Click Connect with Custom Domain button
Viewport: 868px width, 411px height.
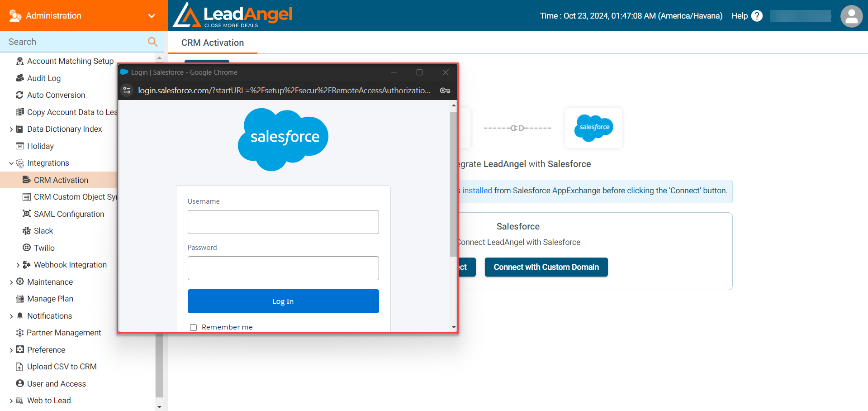tap(546, 267)
